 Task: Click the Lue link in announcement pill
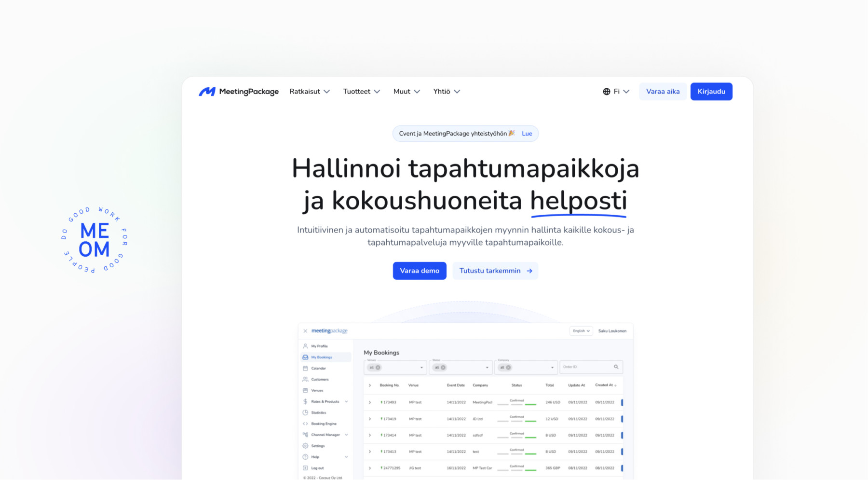point(527,134)
